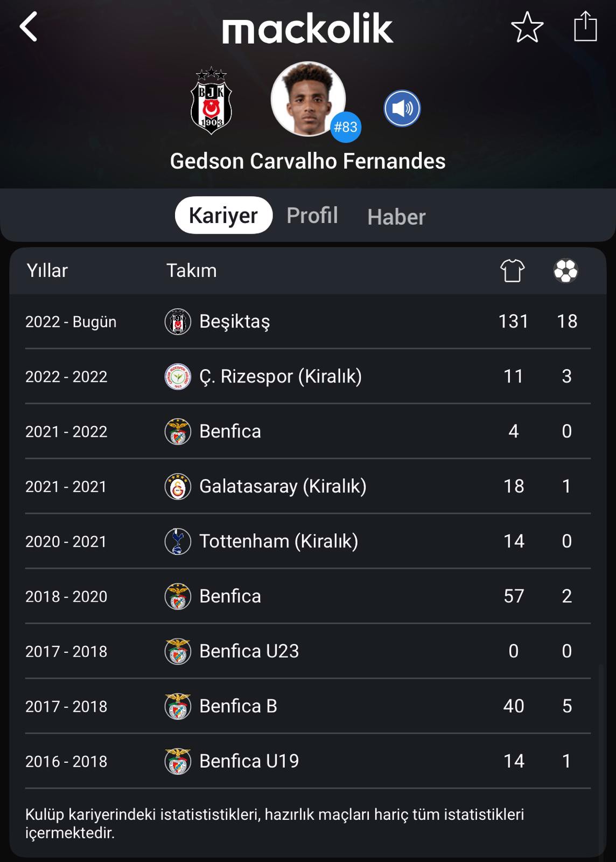
Task: Select the Kariyer tab
Action: tap(223, 215)
